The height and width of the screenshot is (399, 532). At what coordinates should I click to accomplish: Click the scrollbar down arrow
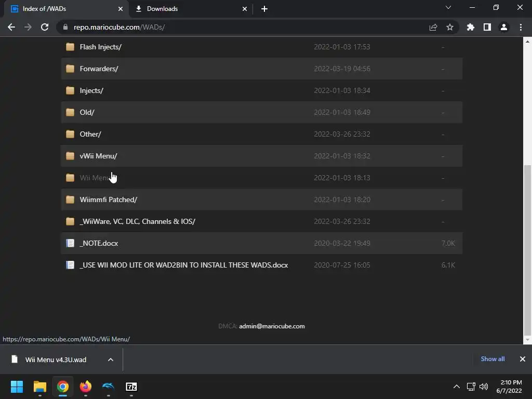(x=527, y=340)
